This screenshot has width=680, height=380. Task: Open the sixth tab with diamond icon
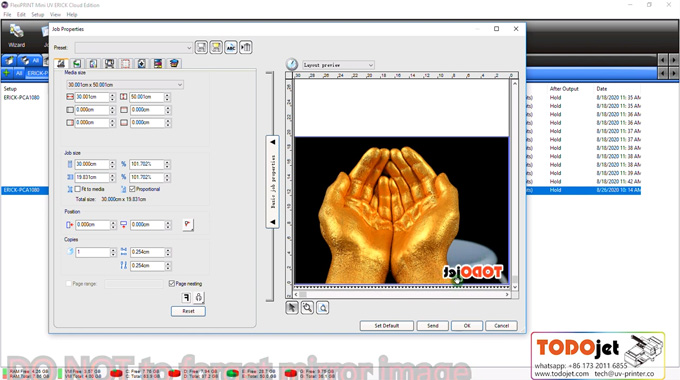pos(141,63)
